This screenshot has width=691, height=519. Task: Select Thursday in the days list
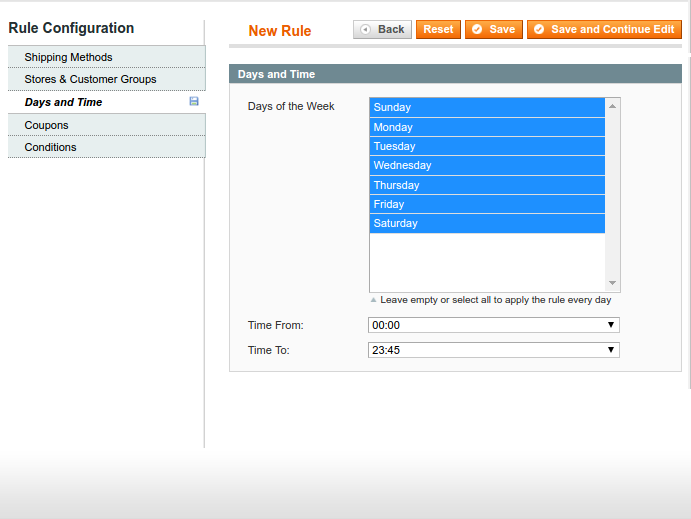tap(487, 185)
